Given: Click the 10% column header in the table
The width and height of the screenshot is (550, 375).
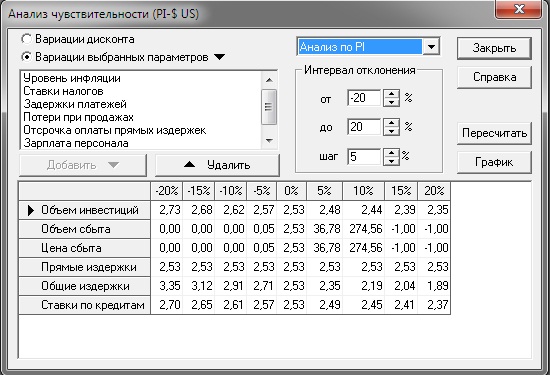Looking at the screenshot, I should (x=363, y=191).
